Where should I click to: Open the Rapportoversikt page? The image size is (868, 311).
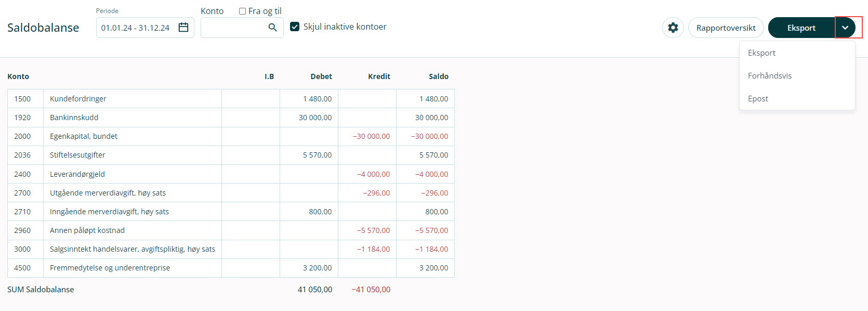pos(726,28)
